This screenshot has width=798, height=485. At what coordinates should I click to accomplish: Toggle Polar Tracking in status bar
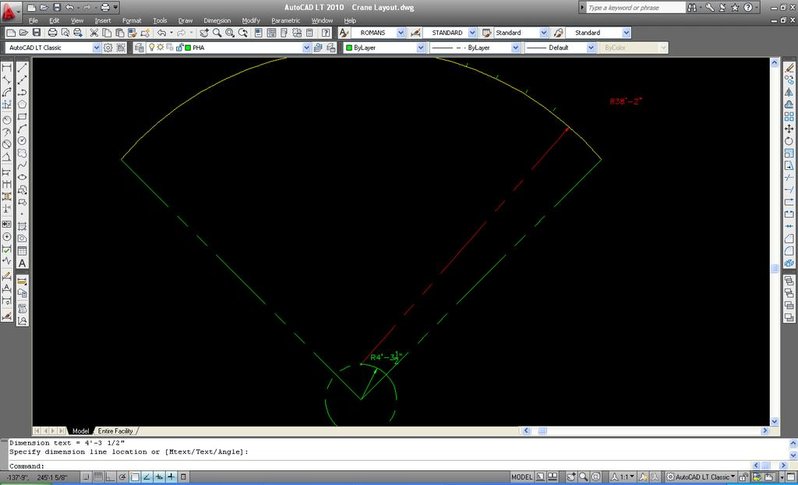point(123,477)
